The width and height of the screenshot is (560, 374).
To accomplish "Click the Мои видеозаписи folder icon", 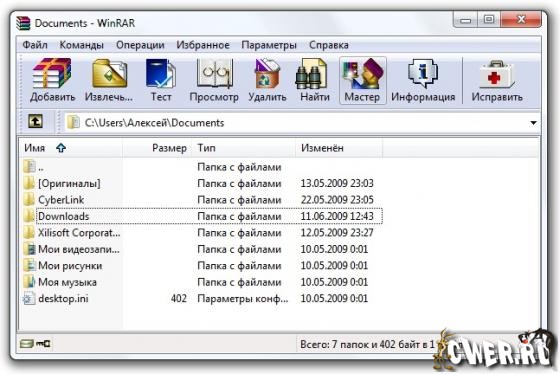I will pyautogui.click(x=29, y=249).
